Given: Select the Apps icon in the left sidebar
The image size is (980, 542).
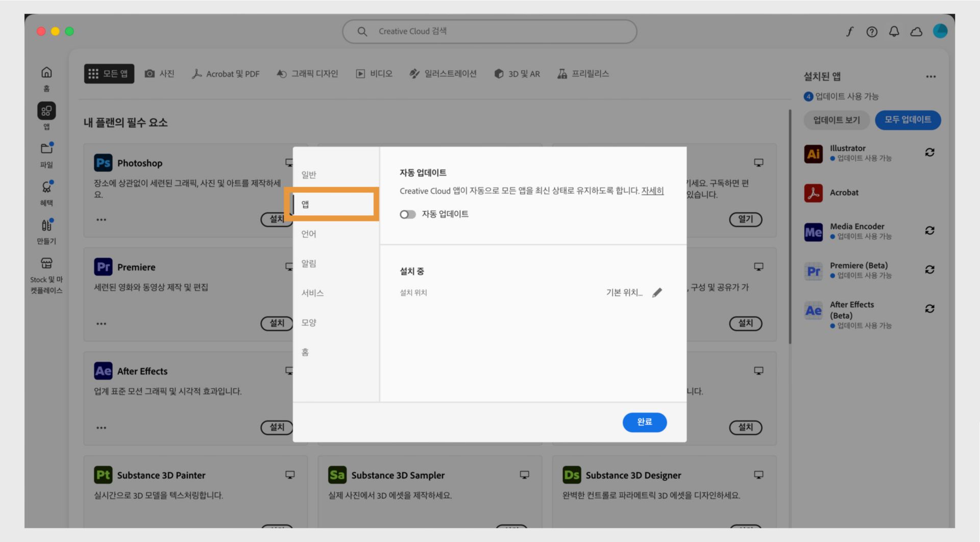Looking at the screenshot, I should tap(46, 111).
